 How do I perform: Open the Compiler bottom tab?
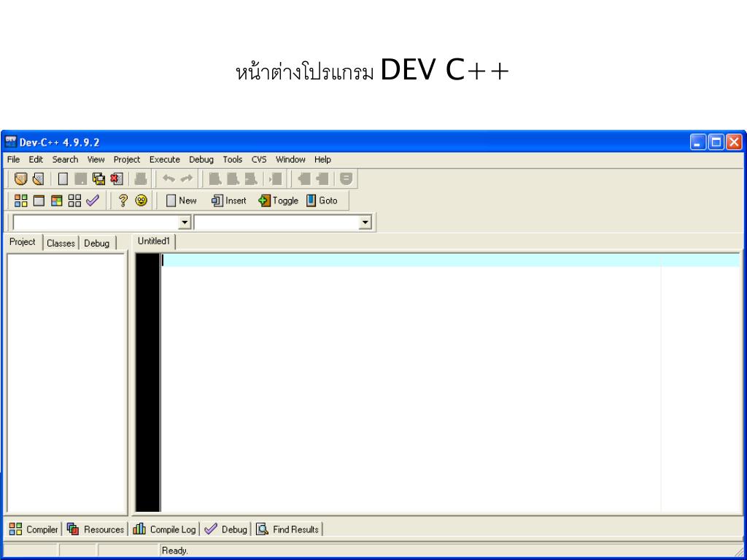tap(34, 529)
